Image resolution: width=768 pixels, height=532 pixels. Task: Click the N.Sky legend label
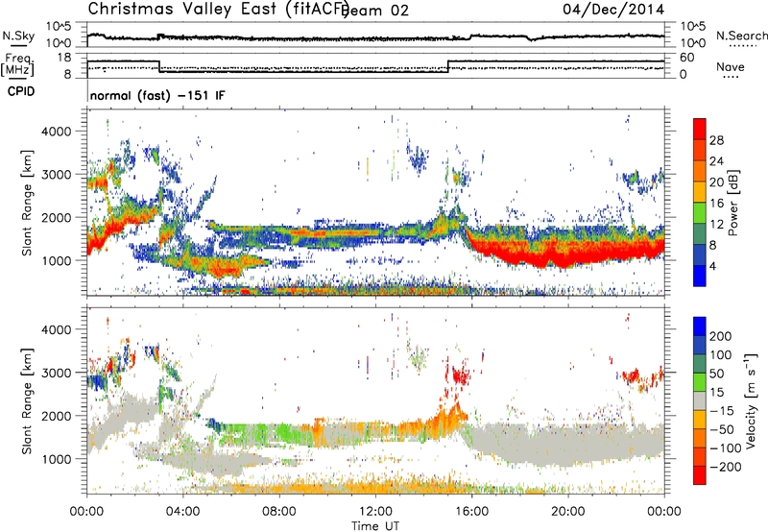click(18, 36)
